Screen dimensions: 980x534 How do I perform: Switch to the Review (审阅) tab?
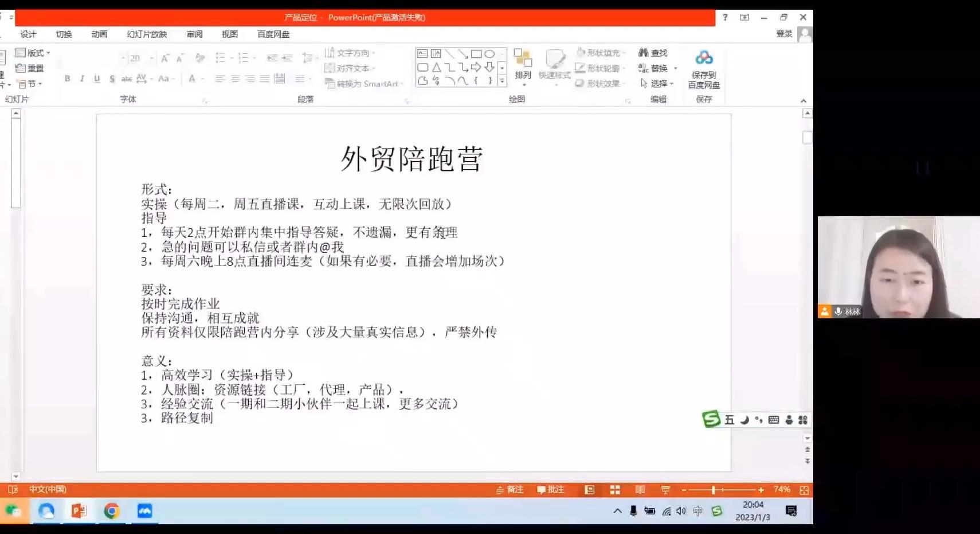pyautogui.click(x=194, y=34)
